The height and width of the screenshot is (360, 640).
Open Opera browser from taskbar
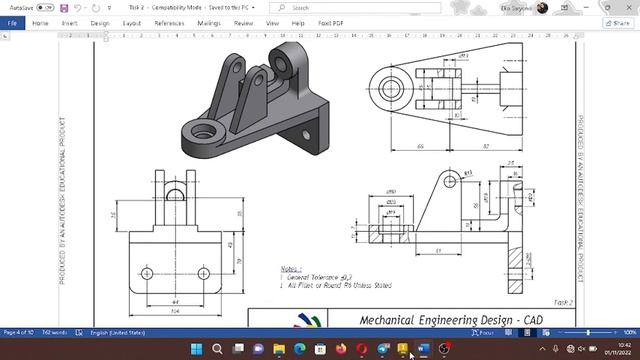(362, 349)
